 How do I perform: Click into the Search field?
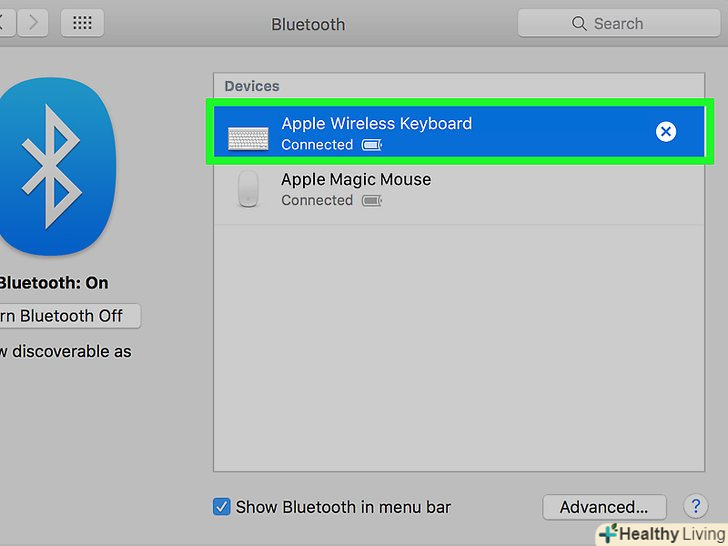(619, 23)
